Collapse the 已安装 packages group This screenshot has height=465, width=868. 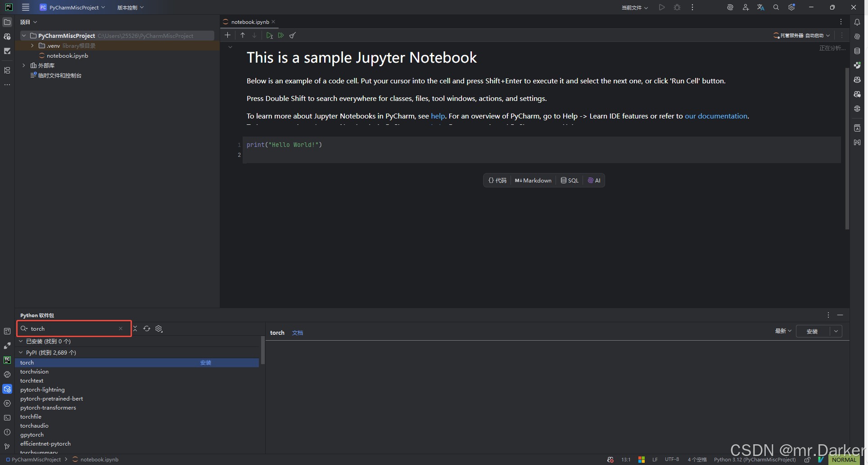(x=21, y=341)
